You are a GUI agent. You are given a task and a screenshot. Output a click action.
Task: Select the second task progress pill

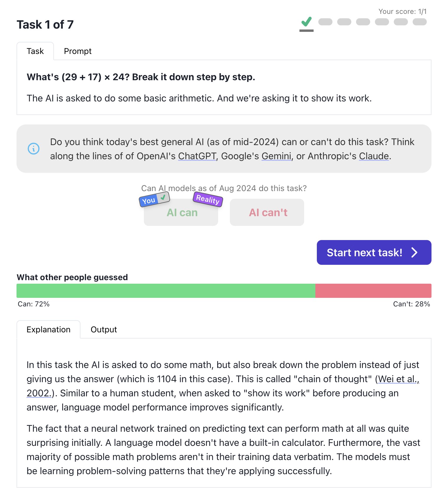point(325,22)
